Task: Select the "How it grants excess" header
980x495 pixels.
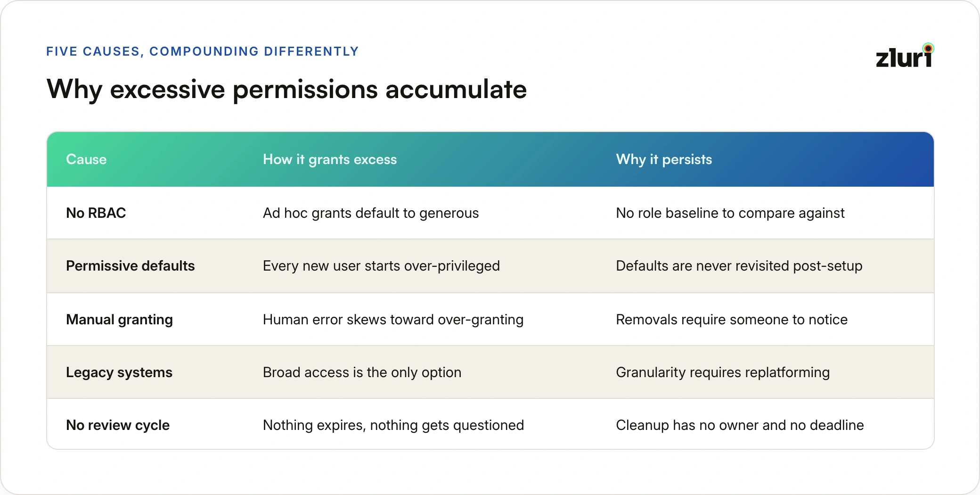Action: coord(330,159)
